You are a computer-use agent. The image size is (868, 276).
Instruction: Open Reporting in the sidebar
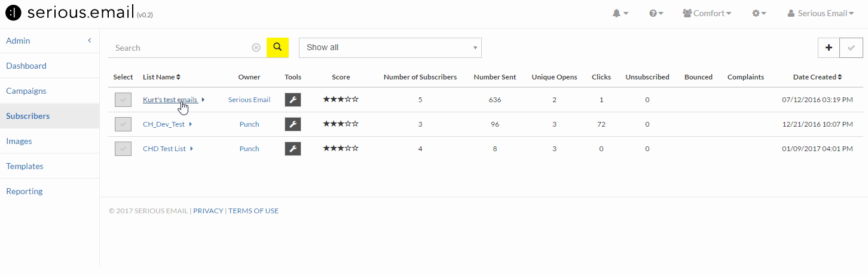tap(25, 191)
